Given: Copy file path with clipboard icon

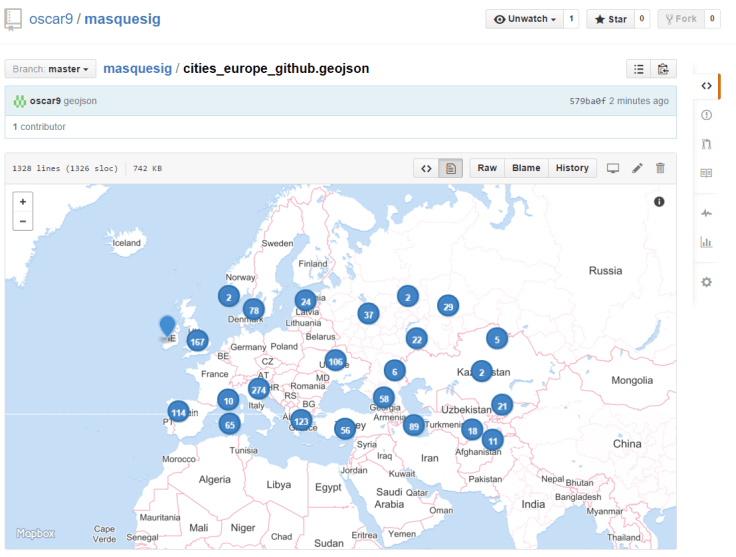Looking at the screenshot, I should (x=664, y=69).
